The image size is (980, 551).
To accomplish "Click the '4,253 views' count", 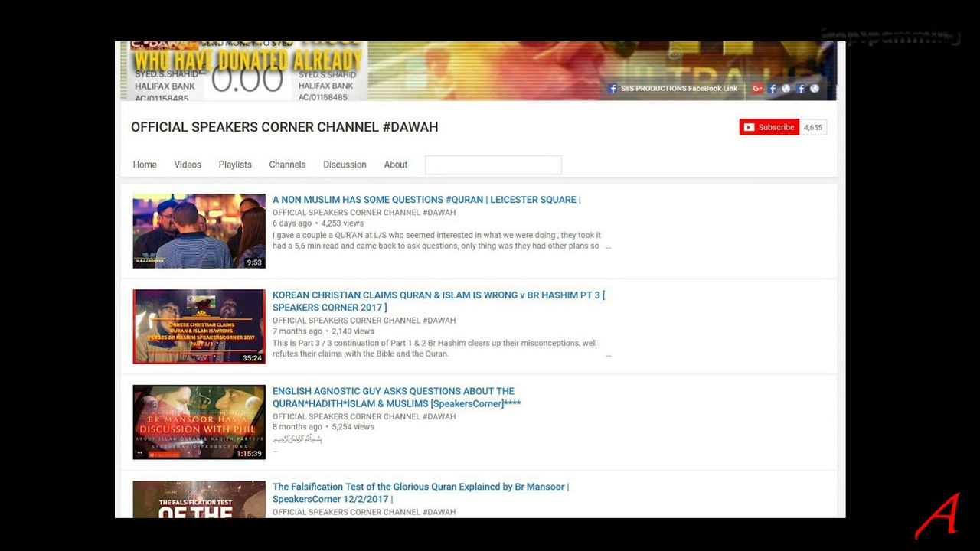I will pyautogui.click(x=342, y=223).
